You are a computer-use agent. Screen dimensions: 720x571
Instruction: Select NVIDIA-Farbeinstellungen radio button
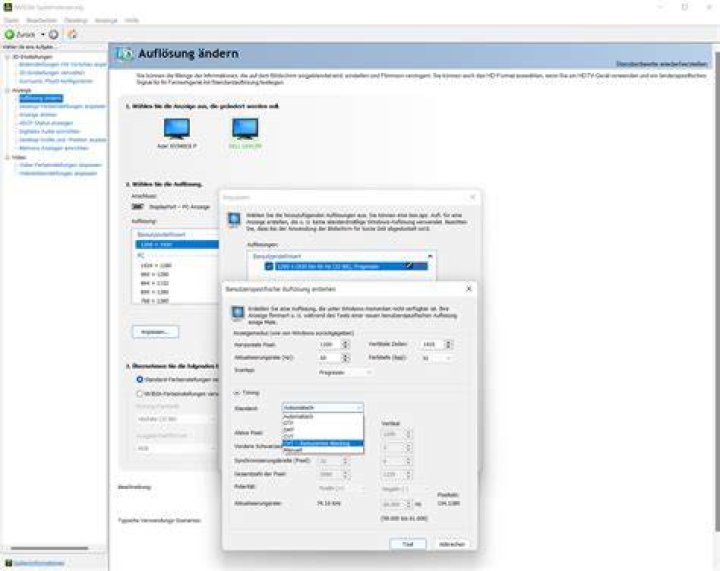(x=140, y=394)
